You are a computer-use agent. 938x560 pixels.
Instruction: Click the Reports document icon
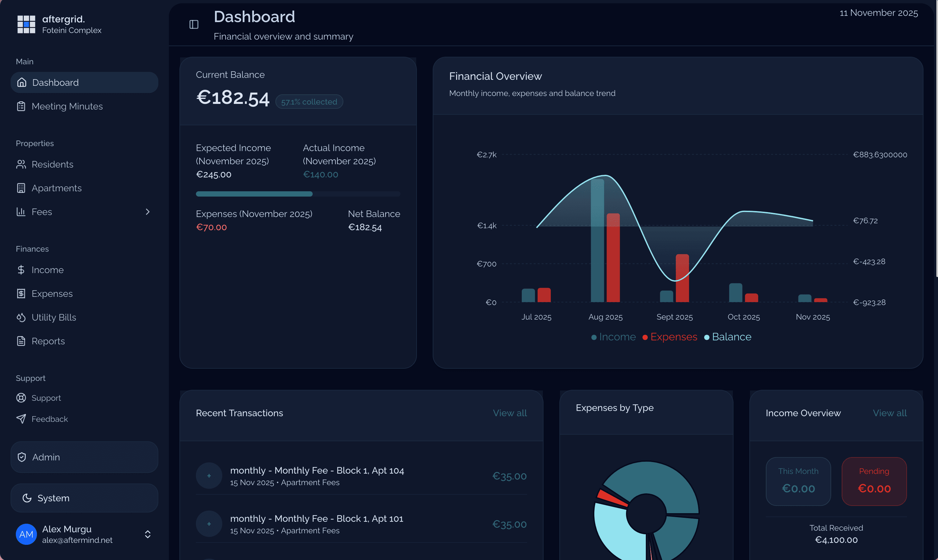coord(21,341)
